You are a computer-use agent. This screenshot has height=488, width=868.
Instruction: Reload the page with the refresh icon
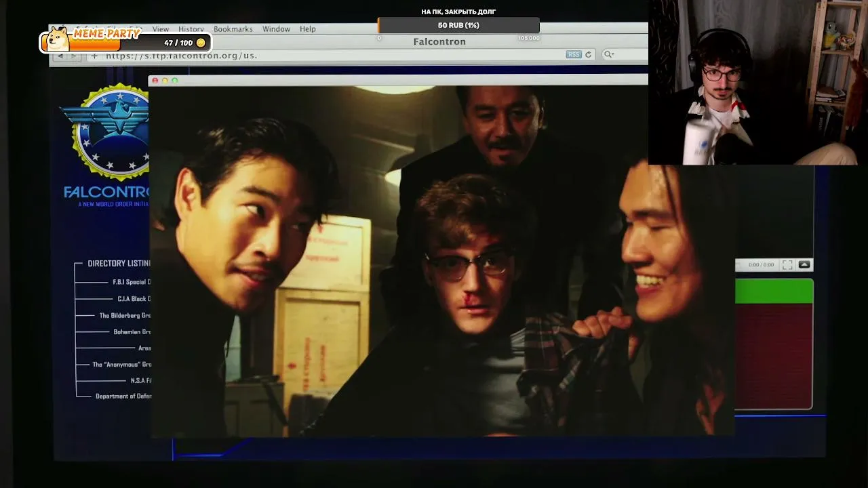pos(589,54)
